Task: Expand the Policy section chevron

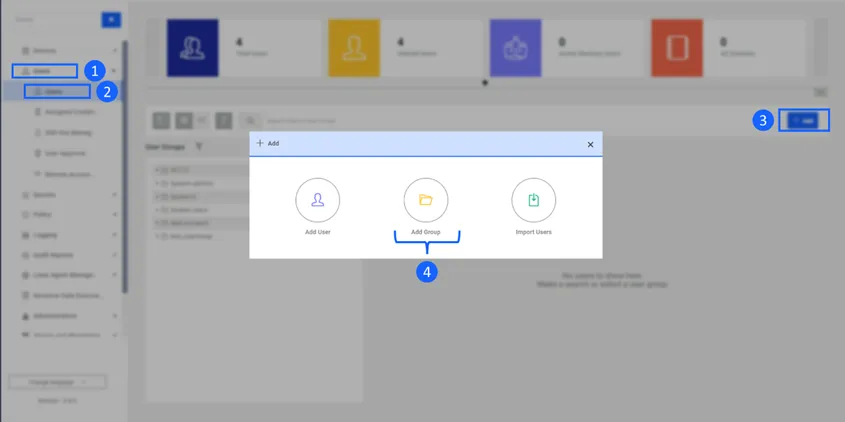Action: (x=114, y=215)
